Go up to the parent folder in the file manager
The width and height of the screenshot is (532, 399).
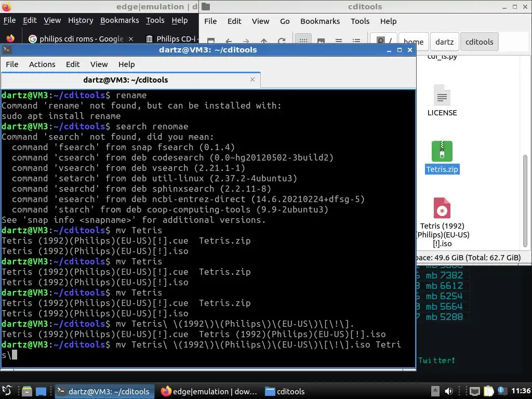tap(264, 41)
